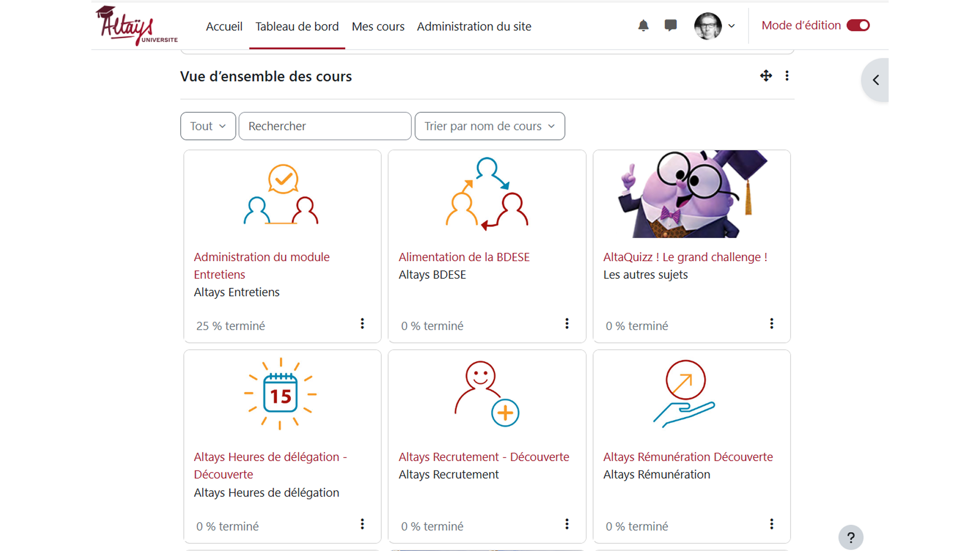Viewport: 980px width, 551px height.
Task: Click the move block crosshair icon
Action: point(766,76)
